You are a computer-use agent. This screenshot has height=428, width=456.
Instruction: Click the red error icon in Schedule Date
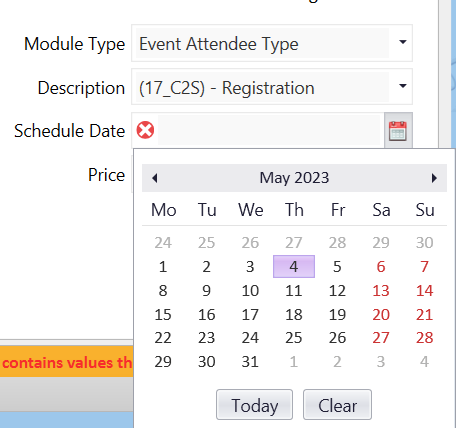pyautogui.click(x=145, y=130)
